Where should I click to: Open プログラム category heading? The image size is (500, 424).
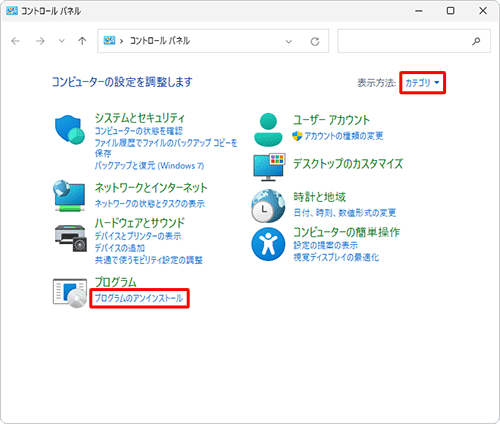click(x=116, y=282)
